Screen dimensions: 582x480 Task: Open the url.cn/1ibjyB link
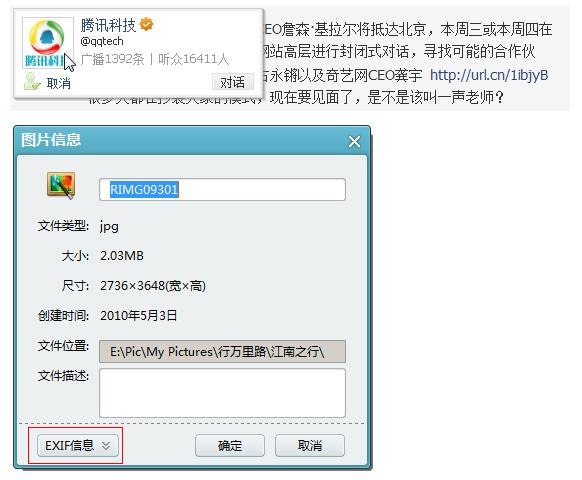click(489, 75)
